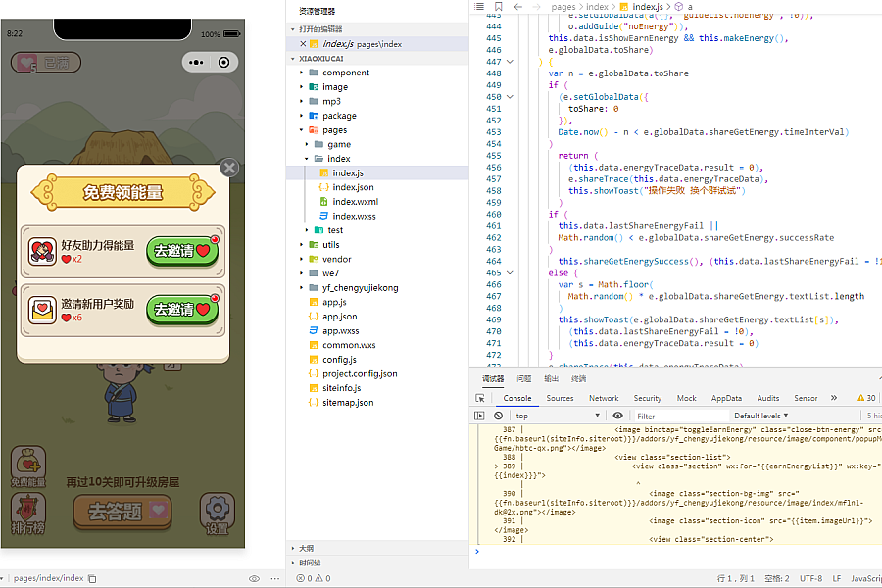Open project.config.json file
The height and width of the screenshot is (588, 882).
pyautogui.click(x=377, y=373)
